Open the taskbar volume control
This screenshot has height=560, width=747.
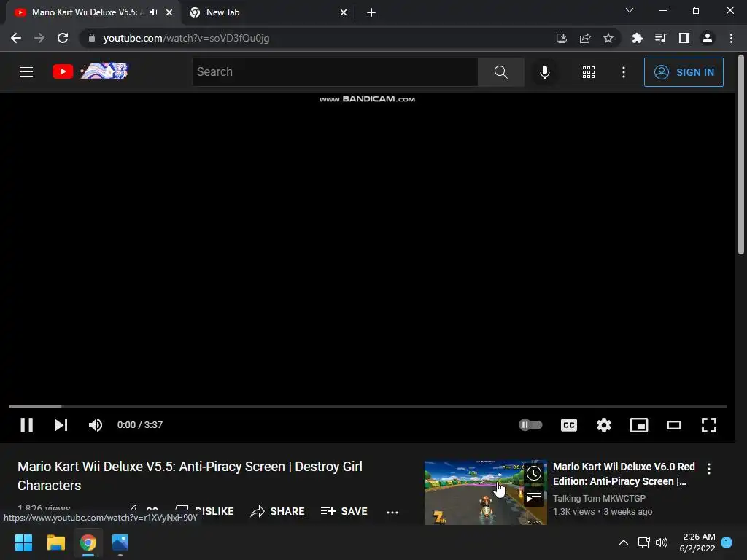661,542
